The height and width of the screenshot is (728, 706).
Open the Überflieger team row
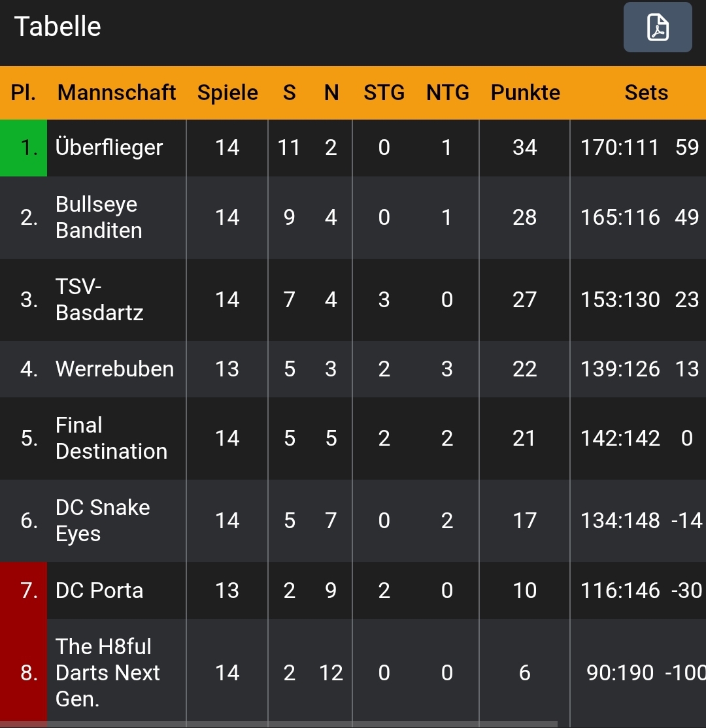tap(109, 148)
